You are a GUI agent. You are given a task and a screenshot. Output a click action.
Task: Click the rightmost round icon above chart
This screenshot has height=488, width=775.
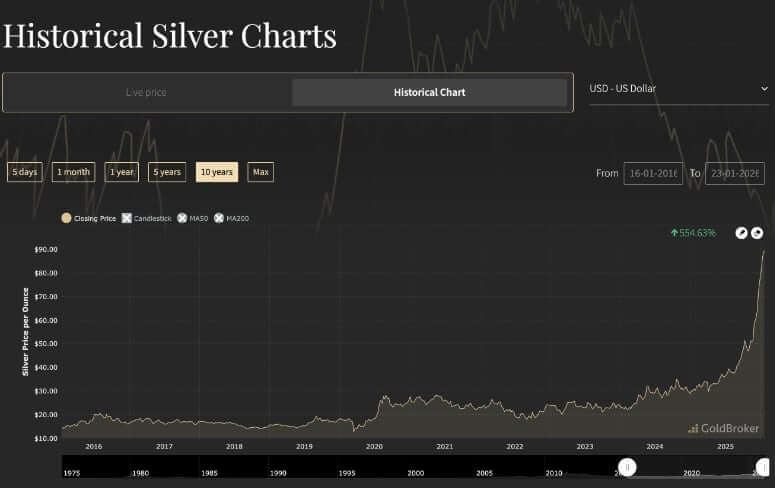pos(757,233)
